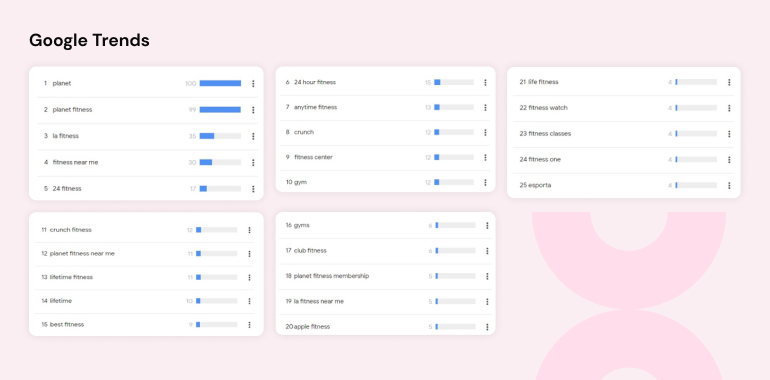Open options menu for apple fitness
Screen dimensions: 770x380
487,326
